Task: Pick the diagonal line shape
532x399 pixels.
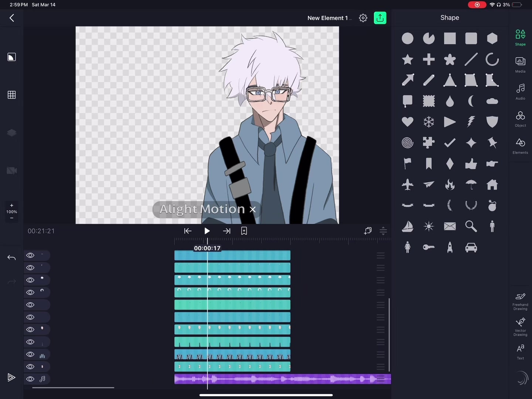Action: click(x=471, y=59)
